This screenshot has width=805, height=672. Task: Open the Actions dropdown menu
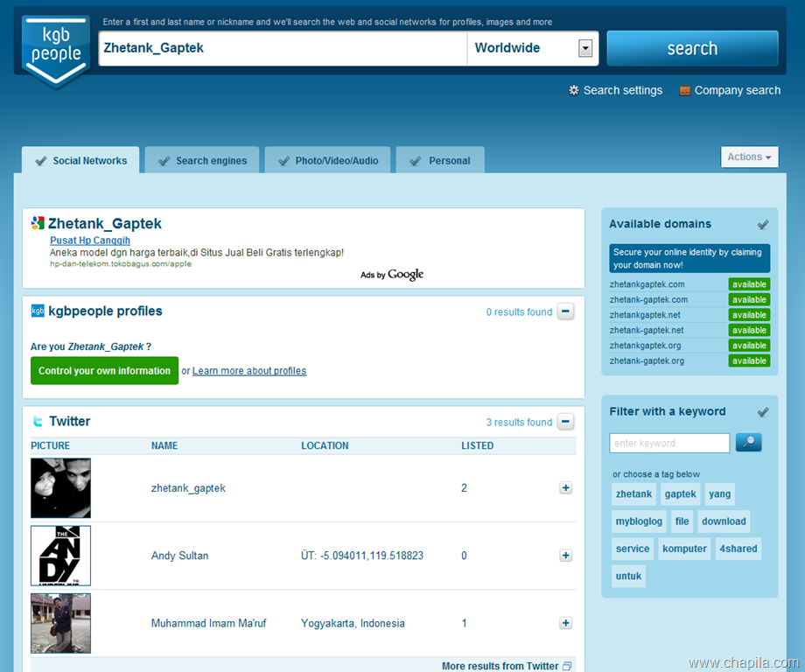coord(750,157)
